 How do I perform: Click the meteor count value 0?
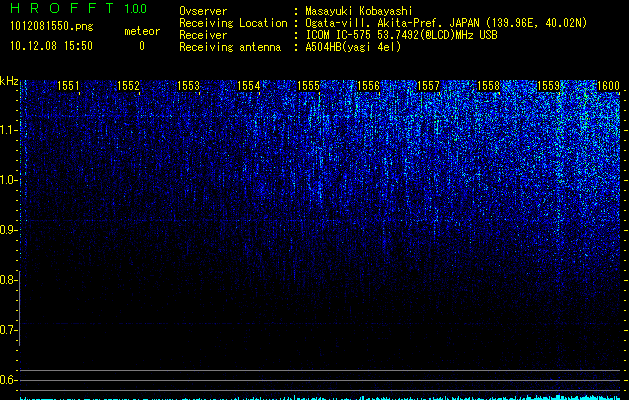click(142, 46)
